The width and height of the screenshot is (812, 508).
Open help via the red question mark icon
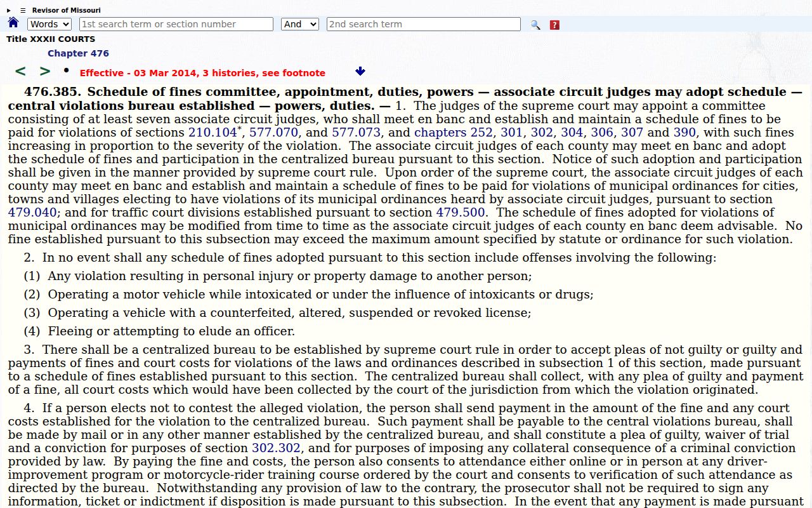pos(554,25)
